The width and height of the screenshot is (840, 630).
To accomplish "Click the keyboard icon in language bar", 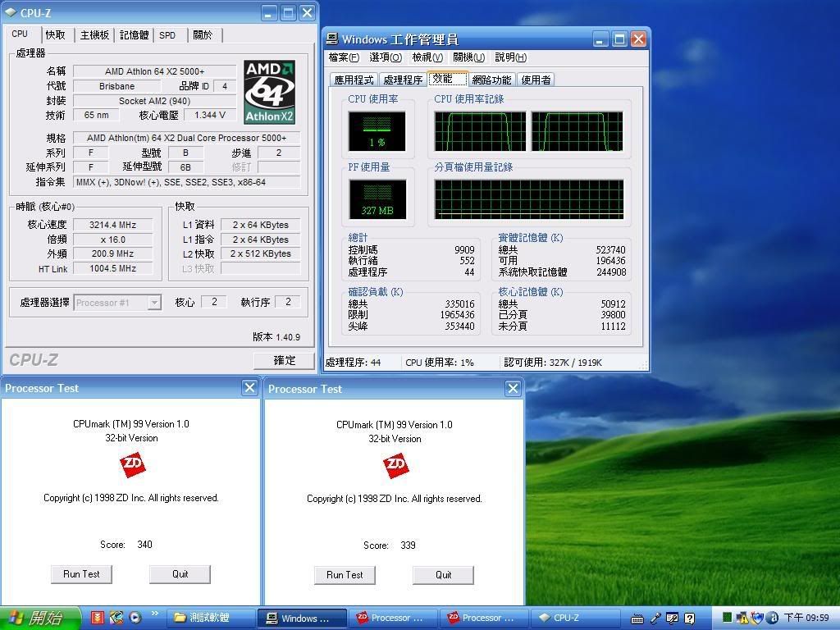I will coord(637,619).
